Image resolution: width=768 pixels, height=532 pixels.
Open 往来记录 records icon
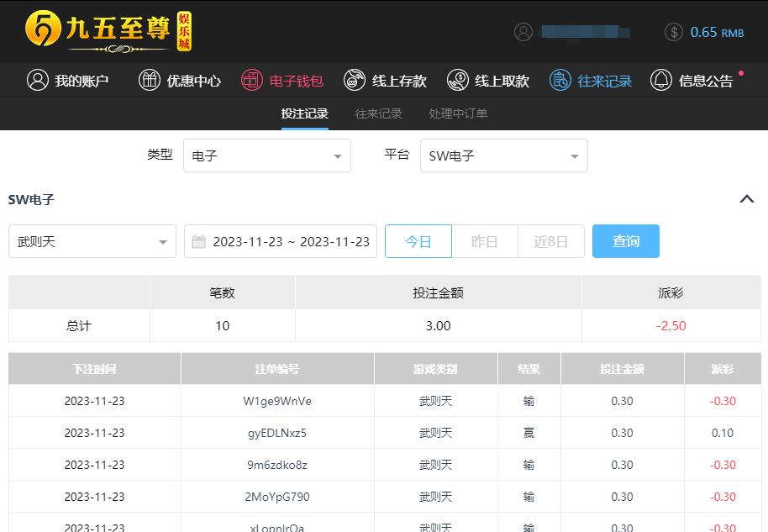(x=560, y=81)
